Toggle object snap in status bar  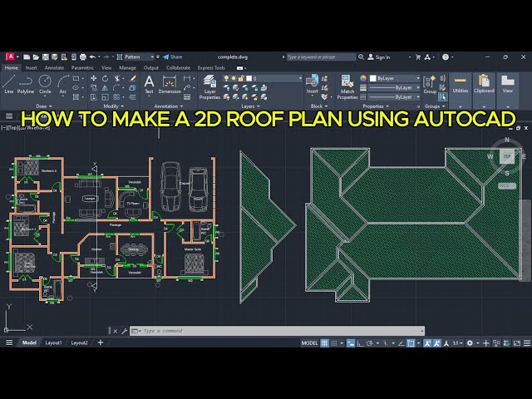click(x=411, y=343)
